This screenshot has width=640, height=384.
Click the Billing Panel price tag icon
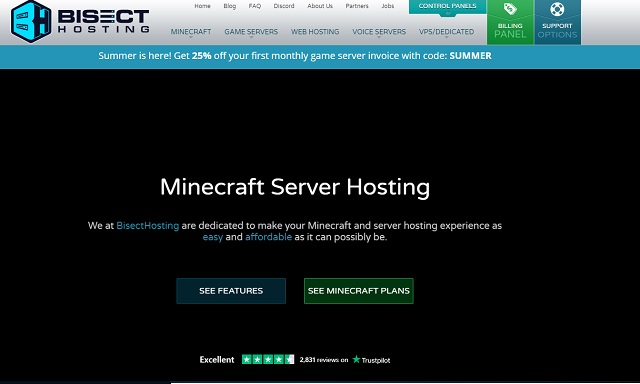point(510,9)
